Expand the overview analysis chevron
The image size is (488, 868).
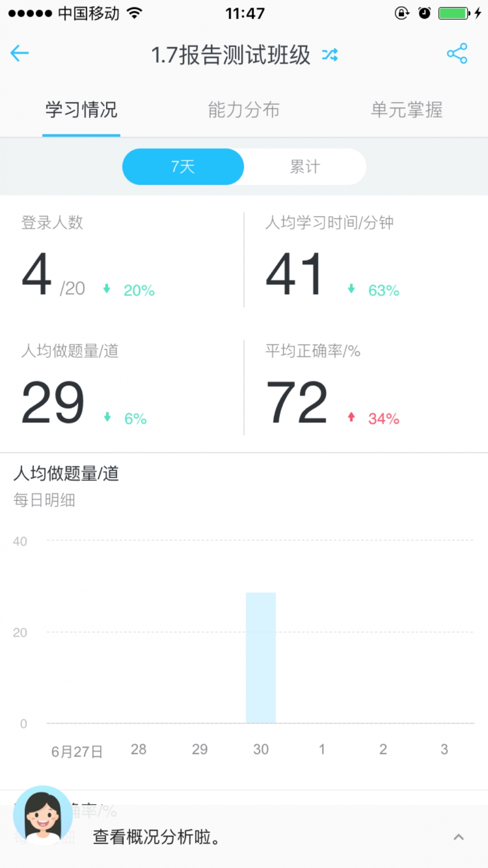(459, 837)
